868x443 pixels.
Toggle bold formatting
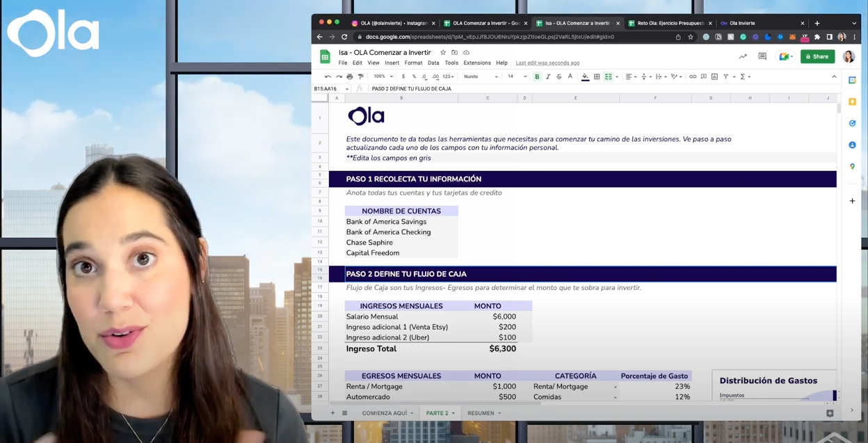click(x=537, y=76)
